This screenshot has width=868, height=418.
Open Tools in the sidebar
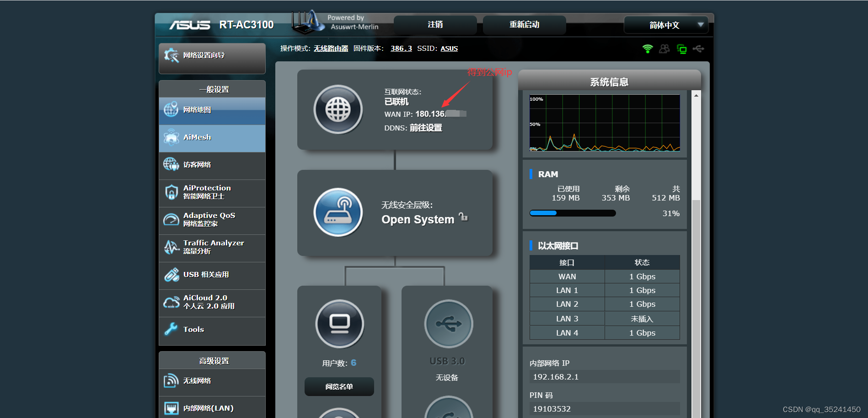pos(212,331)
